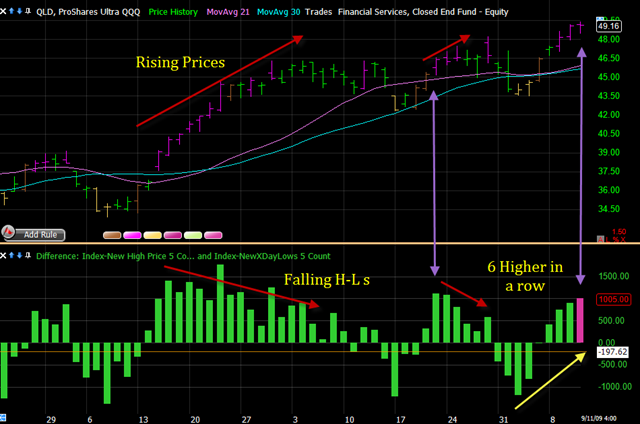Click date label 24 on time axis
This screenshot has width=640, height=424.
tap(452, 420)
